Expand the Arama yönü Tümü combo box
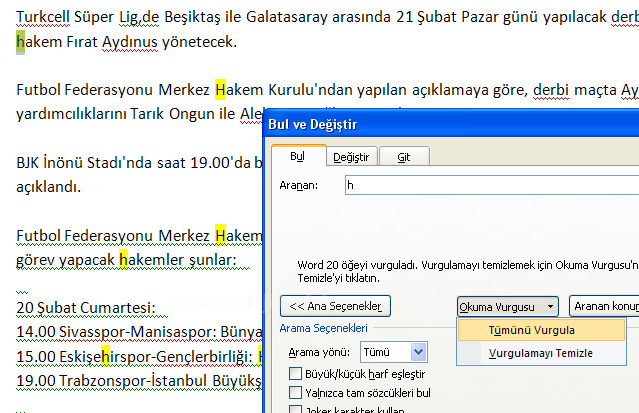The width and height of the screenshot is (639, 413). (394, 352)
